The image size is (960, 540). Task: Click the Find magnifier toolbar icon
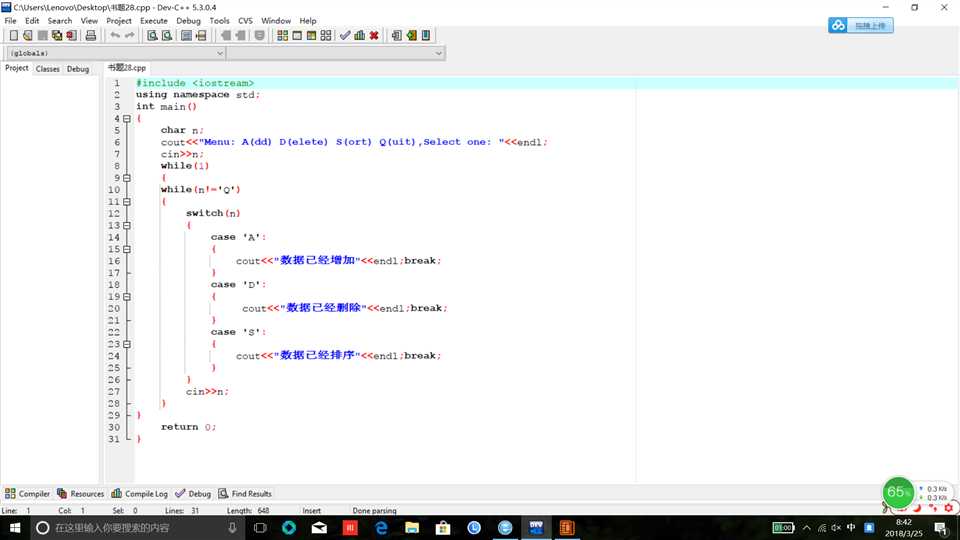152,36
